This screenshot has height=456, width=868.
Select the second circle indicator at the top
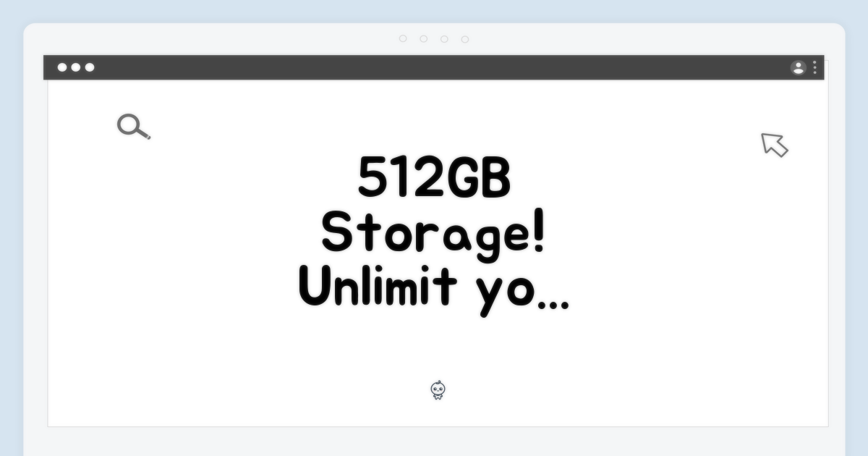point(423,39)
